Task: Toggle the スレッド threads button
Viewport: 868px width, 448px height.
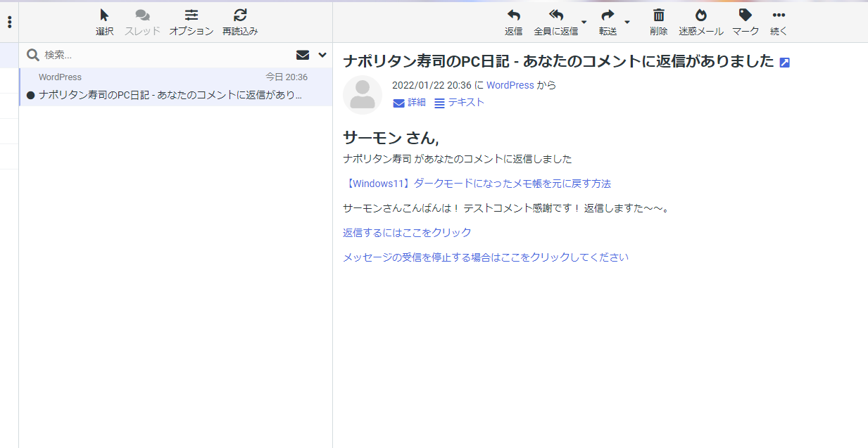Action: pos(142,23)
